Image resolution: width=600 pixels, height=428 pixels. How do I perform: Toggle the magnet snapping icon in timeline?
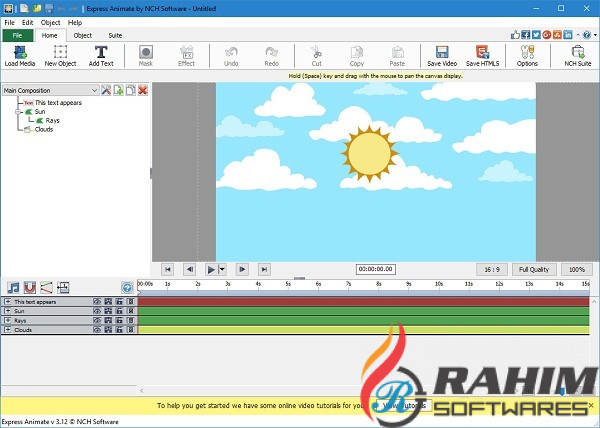(30, 288)
